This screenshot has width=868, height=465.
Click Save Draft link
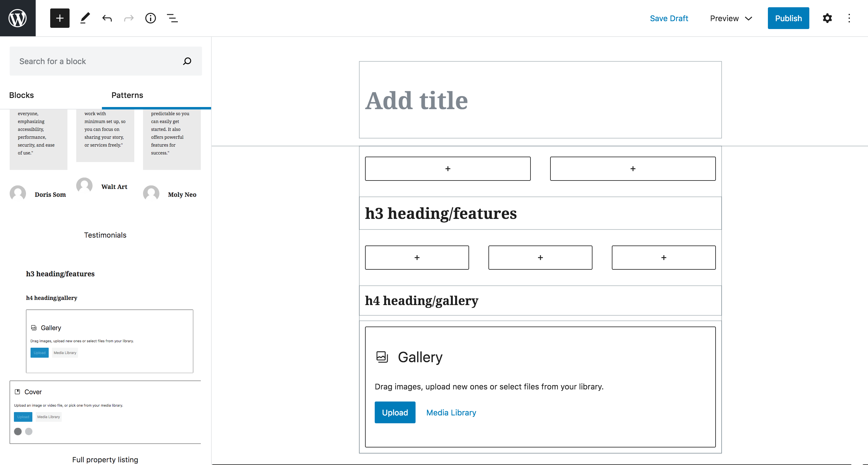669,18
